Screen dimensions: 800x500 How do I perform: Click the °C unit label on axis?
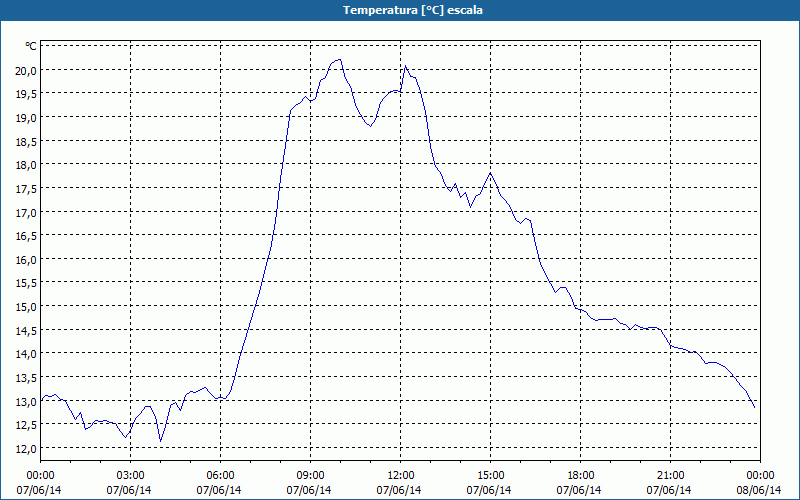[31, 46]
